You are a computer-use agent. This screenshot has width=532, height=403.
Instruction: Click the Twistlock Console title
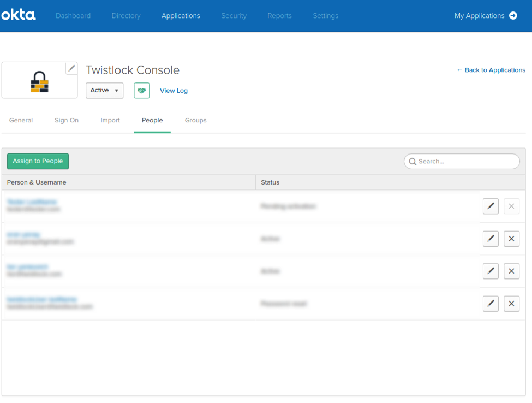tap(133, 70)
